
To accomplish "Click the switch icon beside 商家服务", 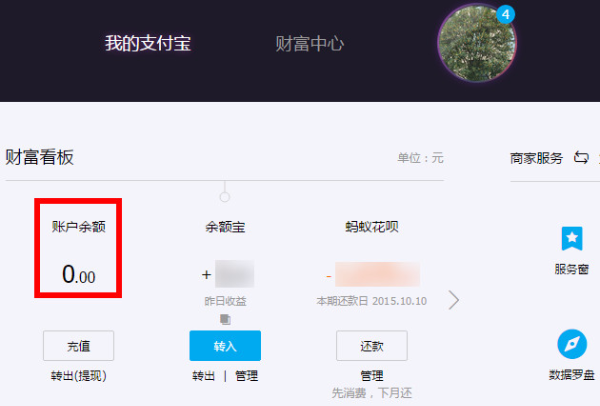I will coord(581,158).
